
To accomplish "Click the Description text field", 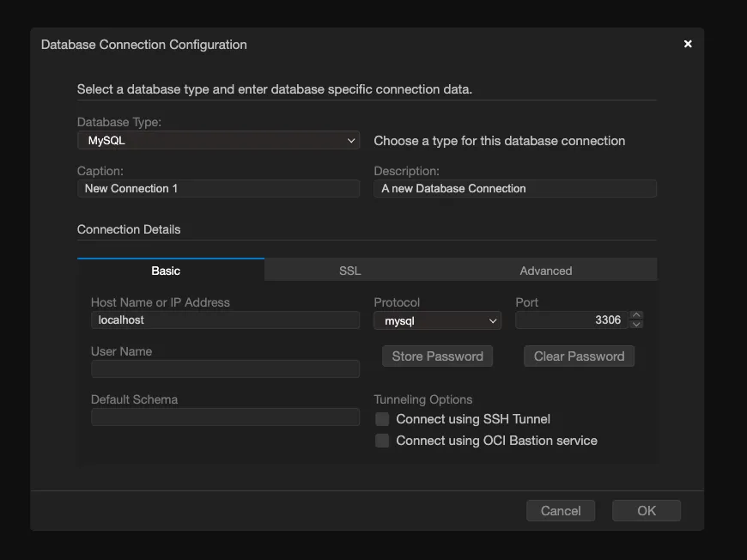I will 514,188.
